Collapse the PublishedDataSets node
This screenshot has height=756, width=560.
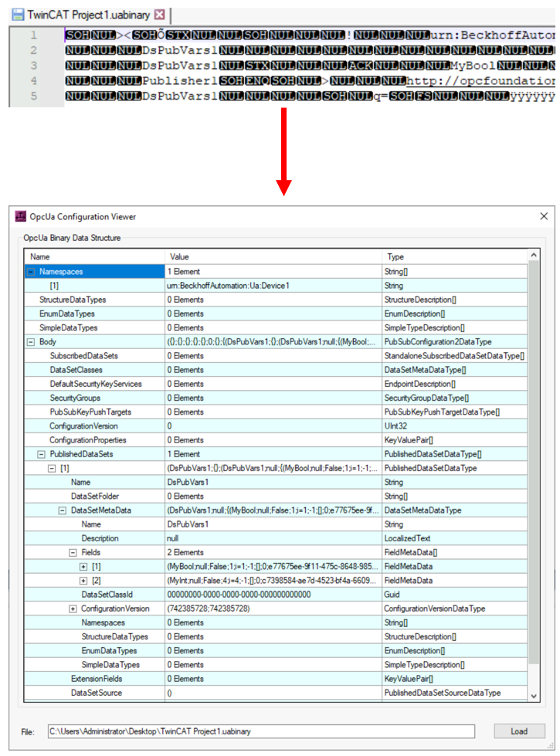click(42, 454)
